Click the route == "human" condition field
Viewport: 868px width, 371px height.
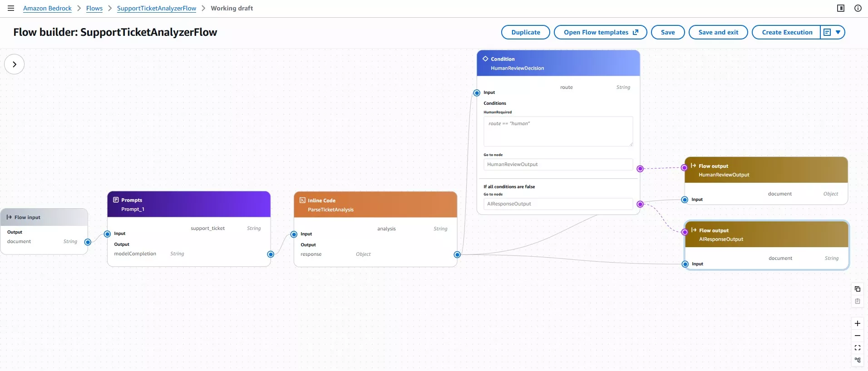pos(558,131)
